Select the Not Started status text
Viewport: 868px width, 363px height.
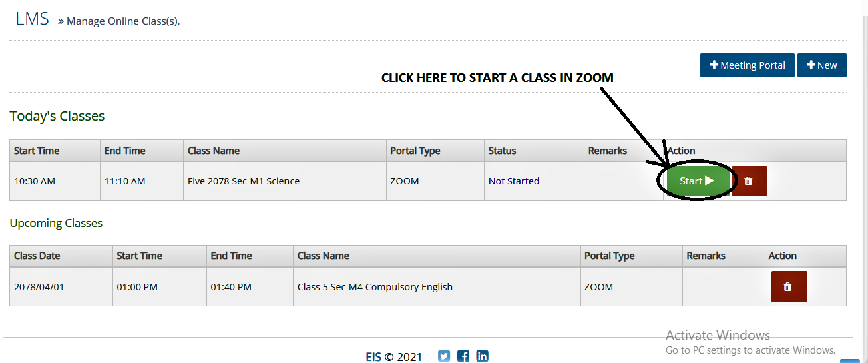coord(514,181)
